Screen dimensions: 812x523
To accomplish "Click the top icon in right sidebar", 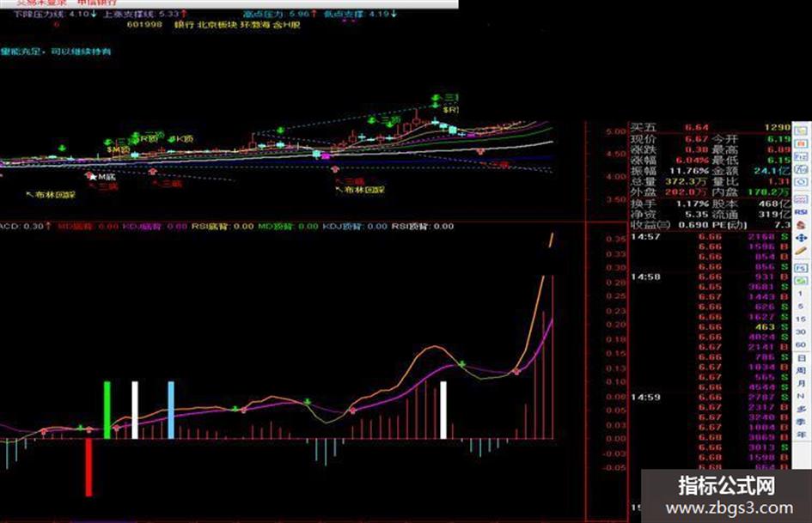I will (x=801, y=131).
